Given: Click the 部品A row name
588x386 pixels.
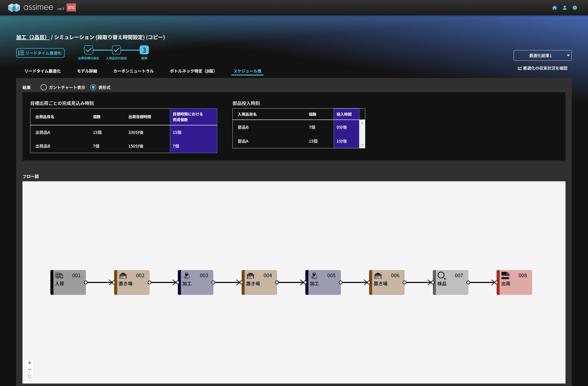Looking at the screenshot, I should coord(243,141).
